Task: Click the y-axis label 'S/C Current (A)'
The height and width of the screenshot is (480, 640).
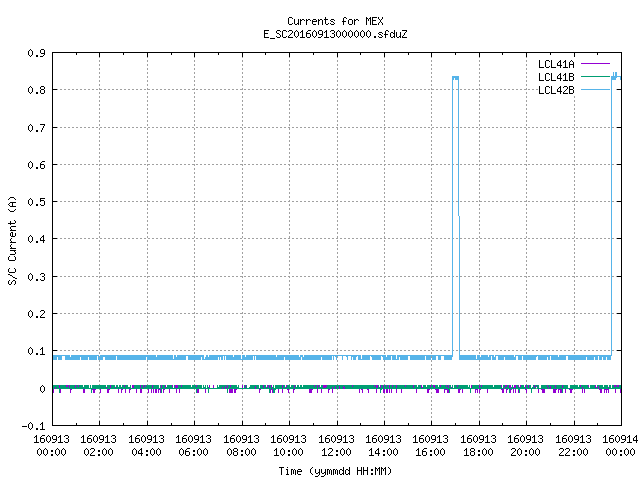Action: click(12, 241)
